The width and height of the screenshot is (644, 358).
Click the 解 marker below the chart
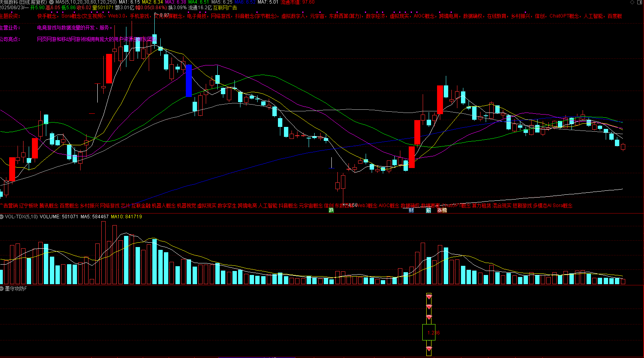click(x=428, y=210)
